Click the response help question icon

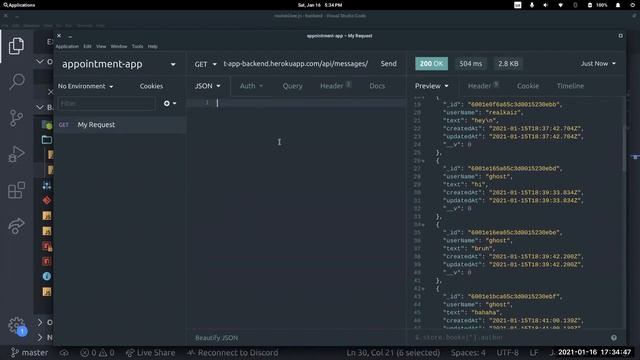point(613,338)
